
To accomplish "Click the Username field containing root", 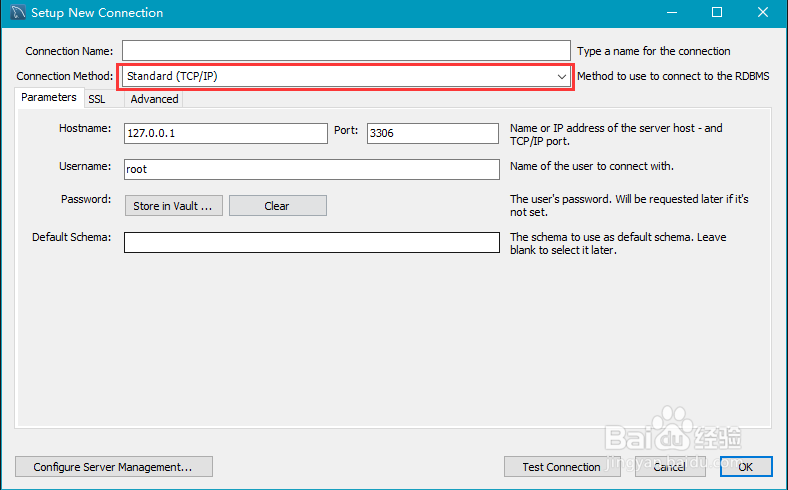I will [x=311, y=170].
